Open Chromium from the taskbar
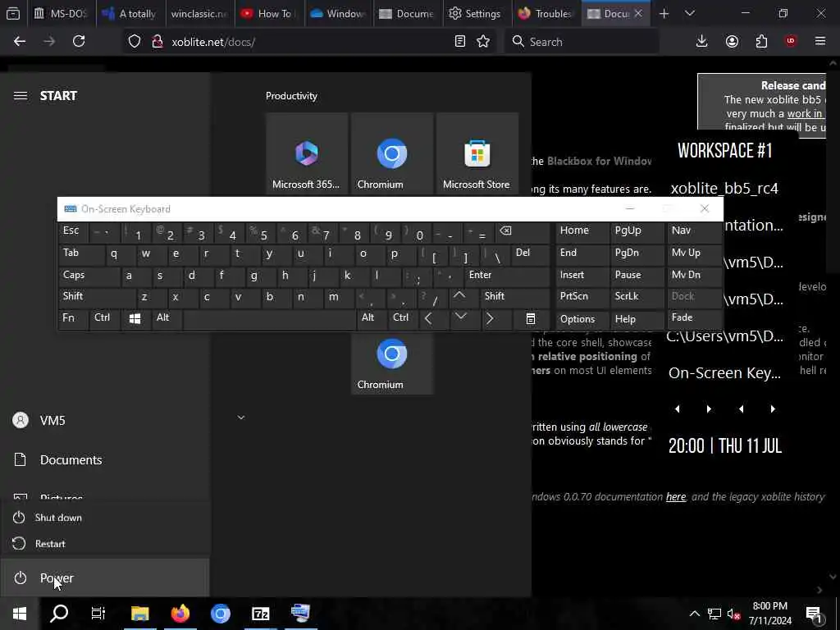The width and height of the screenshot is (840, 630). pyautogui.click(x=220, y=614)
